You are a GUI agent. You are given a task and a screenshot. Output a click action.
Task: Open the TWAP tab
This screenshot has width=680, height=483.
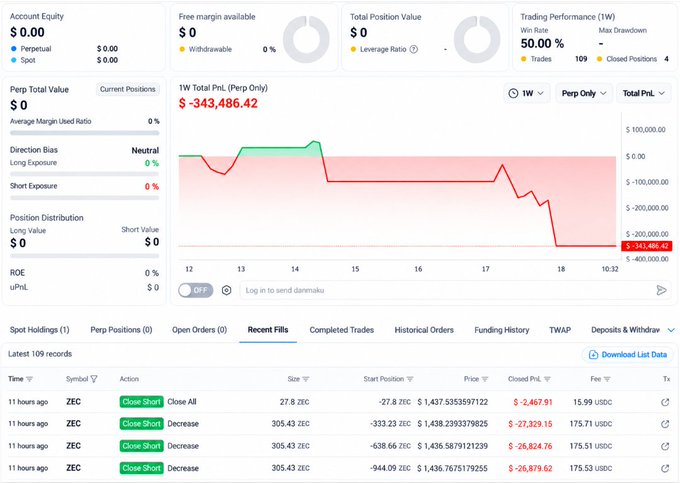(560, 330)
